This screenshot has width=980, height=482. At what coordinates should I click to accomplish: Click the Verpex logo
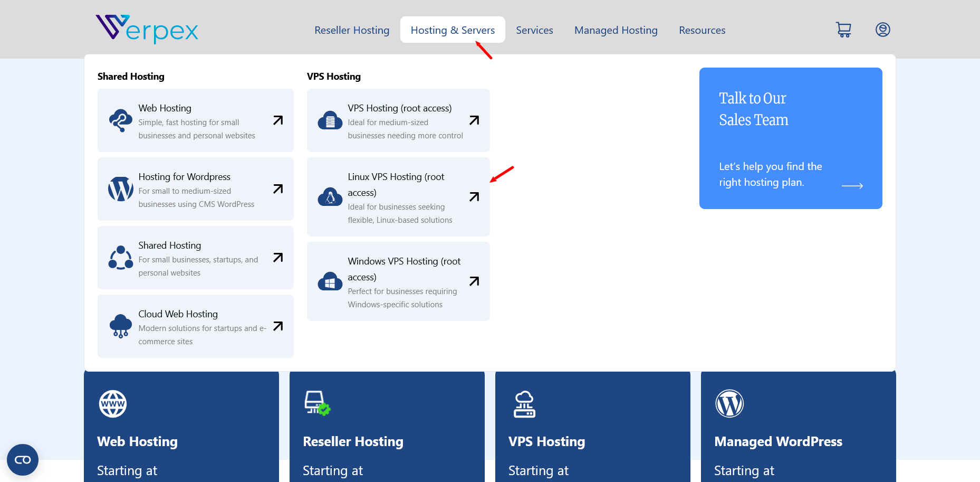[x=147, y=29]
